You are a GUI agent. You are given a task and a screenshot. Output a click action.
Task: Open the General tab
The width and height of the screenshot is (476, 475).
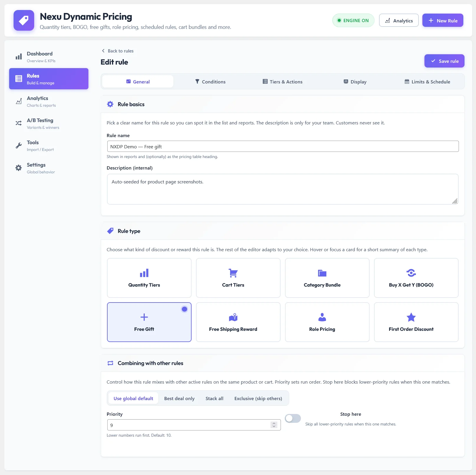pos(138,81)
